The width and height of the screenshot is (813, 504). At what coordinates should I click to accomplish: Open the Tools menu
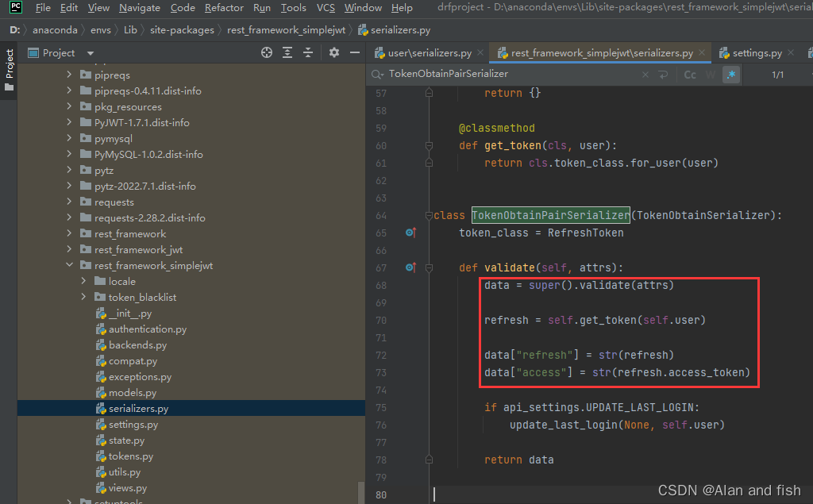(294, 8)
